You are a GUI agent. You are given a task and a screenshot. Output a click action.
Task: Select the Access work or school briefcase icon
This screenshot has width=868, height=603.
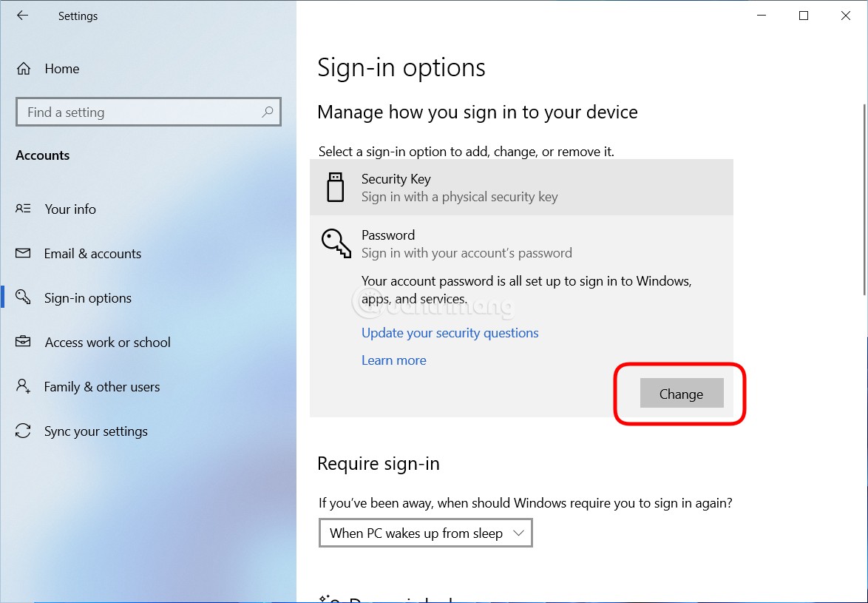pos(23,342)
